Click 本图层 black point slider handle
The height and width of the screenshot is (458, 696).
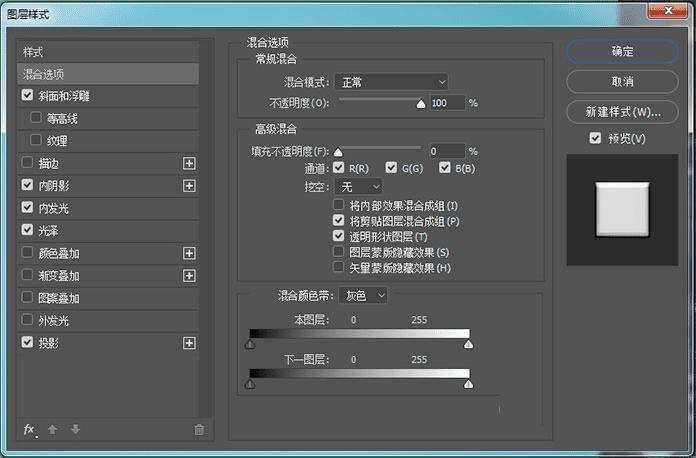click(250, 344)
